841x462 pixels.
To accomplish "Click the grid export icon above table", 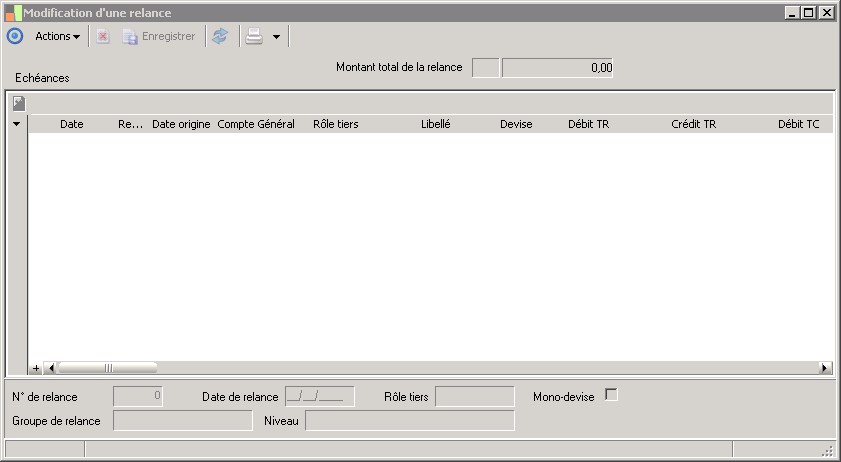I will pos(19,103).
